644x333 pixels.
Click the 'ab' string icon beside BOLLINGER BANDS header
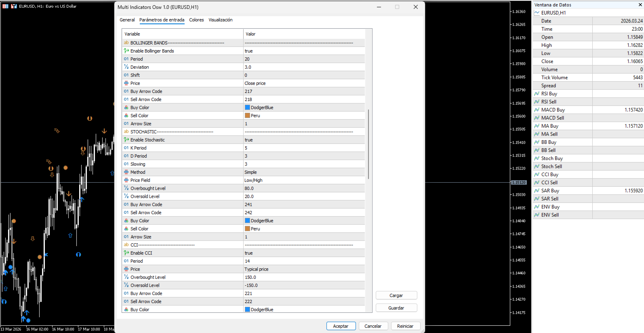(126, 43)
